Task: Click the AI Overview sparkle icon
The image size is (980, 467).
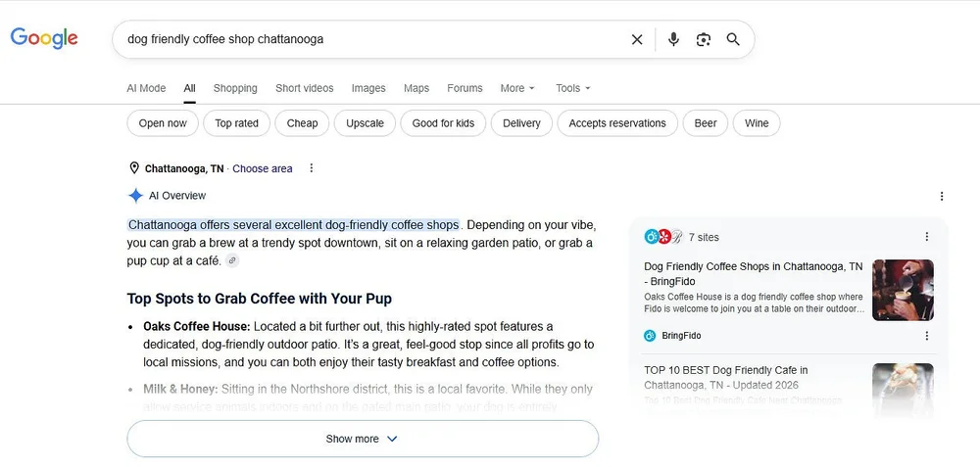Action: tap(135, 196)
